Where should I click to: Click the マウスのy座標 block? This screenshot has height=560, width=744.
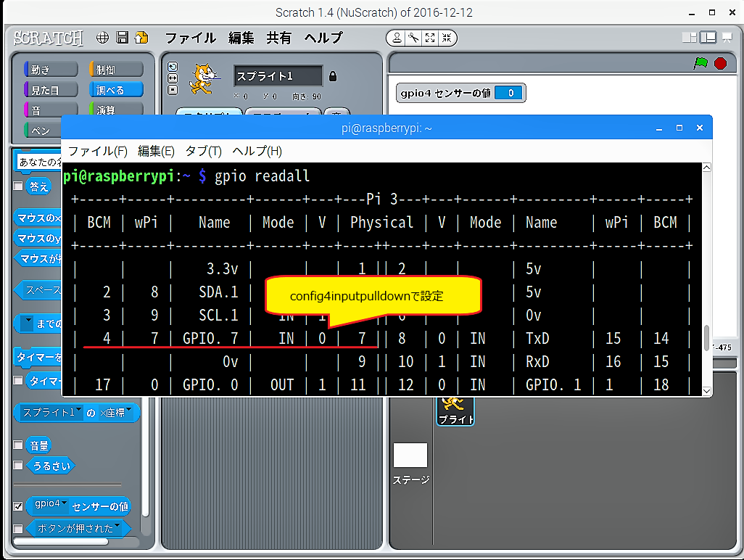pos(38,238)
